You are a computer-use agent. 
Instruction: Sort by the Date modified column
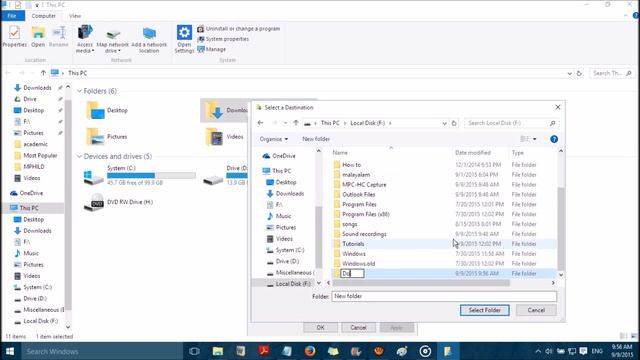point(473,153)
